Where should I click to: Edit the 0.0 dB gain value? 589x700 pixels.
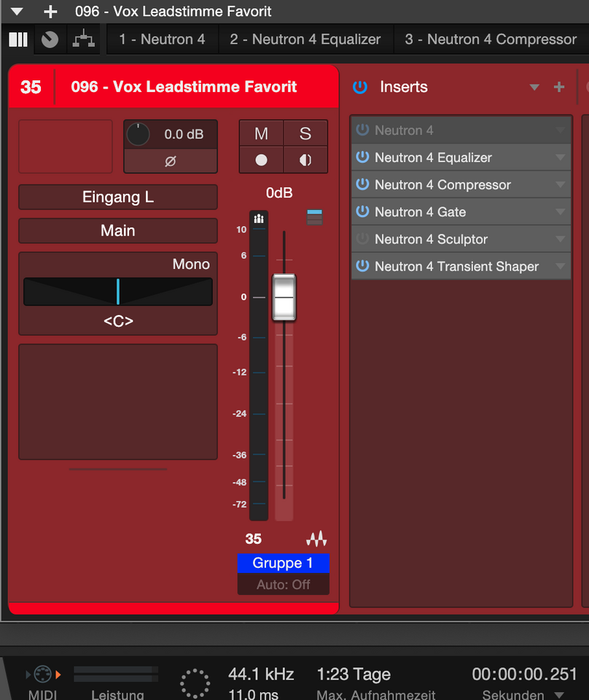(x=184, y=134)
